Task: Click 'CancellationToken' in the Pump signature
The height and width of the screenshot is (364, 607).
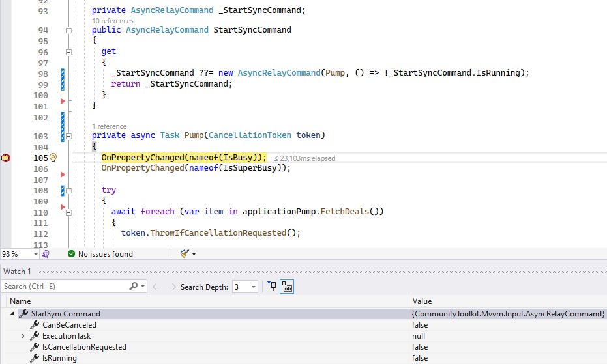Action: 250,135
